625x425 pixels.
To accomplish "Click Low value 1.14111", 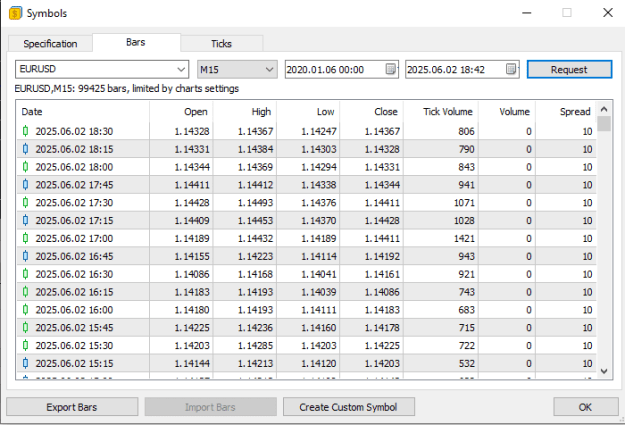I will pos(319,309).
